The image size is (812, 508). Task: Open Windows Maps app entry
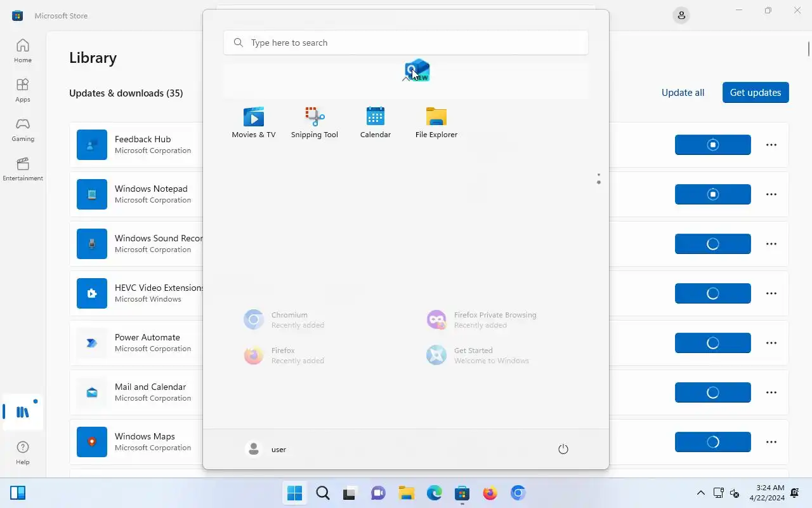(136, 442)
